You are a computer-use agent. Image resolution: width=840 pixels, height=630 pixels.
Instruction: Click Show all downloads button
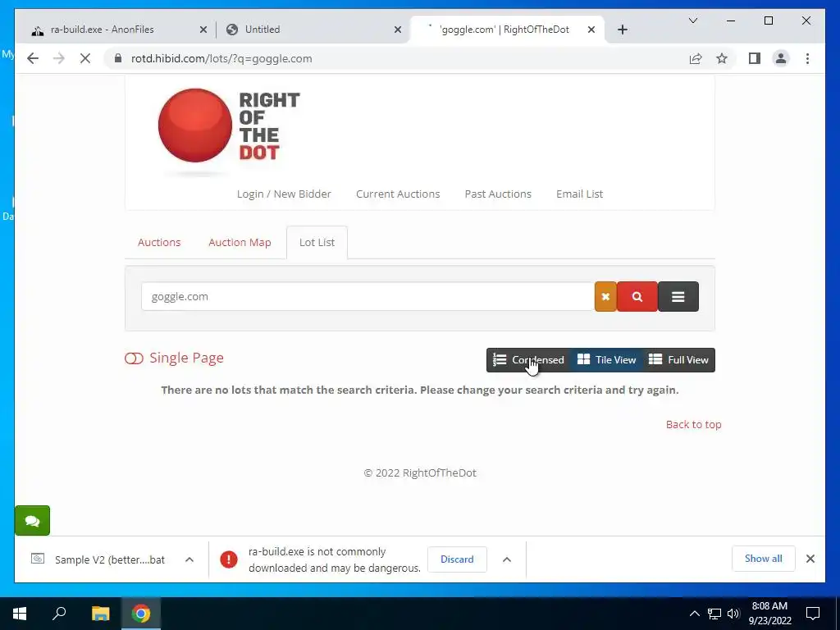[x=764, y=559]
